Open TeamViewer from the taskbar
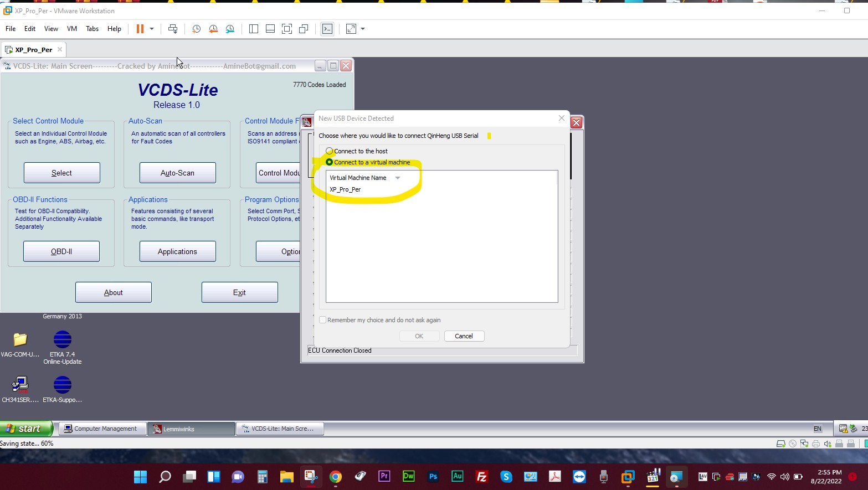This screenshot has height=490, width=868. pos(579,477)
